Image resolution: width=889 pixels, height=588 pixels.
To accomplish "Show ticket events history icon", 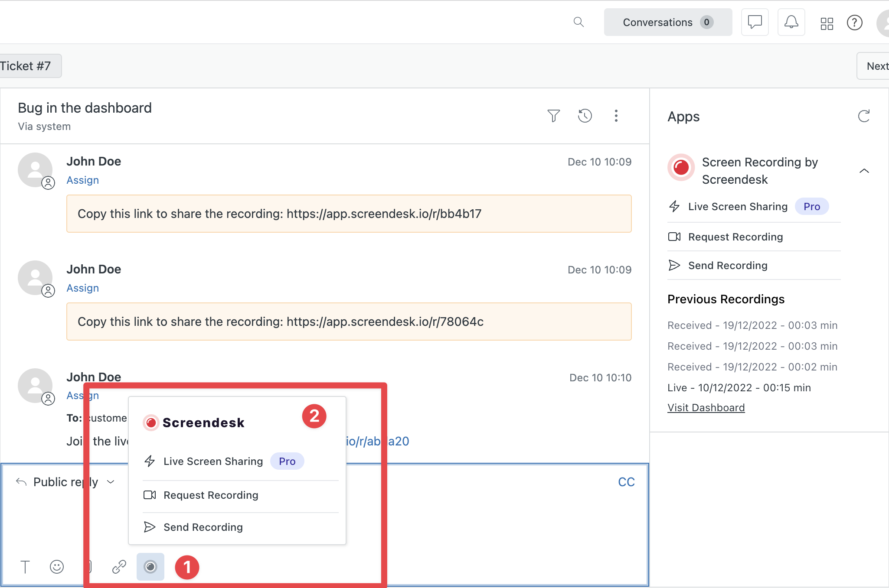I will (585, 116).
